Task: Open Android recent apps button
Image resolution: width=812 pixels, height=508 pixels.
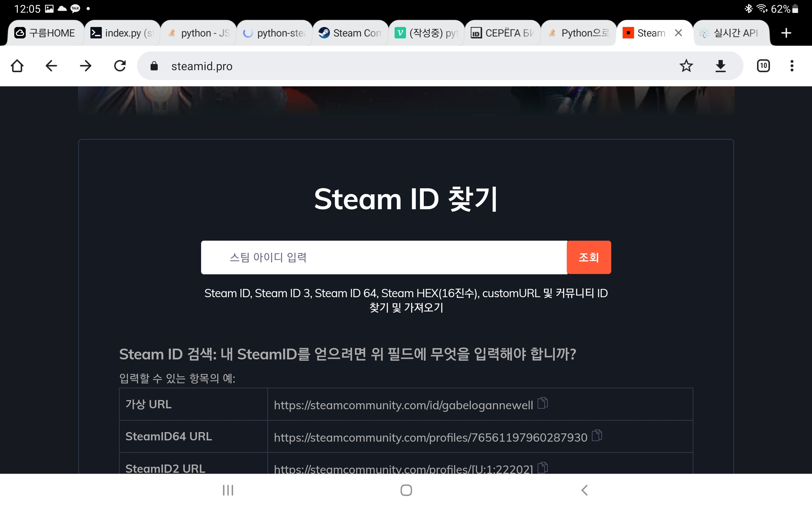Action: click(228, 490)
